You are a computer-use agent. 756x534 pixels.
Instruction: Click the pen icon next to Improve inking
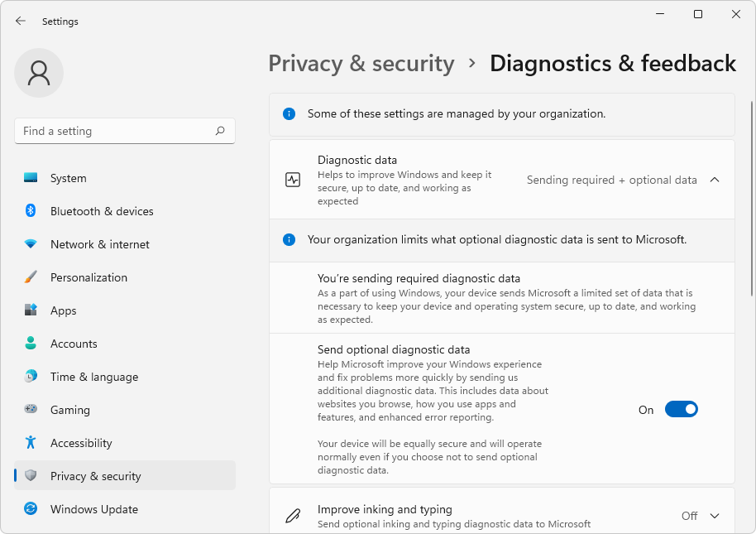point(293,515)
